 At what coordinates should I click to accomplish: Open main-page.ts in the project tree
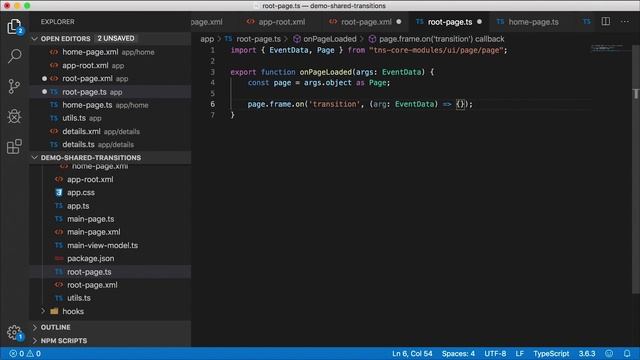[x=110, y=219]
